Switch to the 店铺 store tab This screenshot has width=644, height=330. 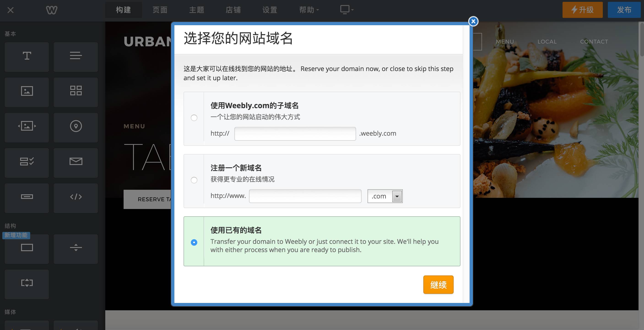tap(233, 10)
